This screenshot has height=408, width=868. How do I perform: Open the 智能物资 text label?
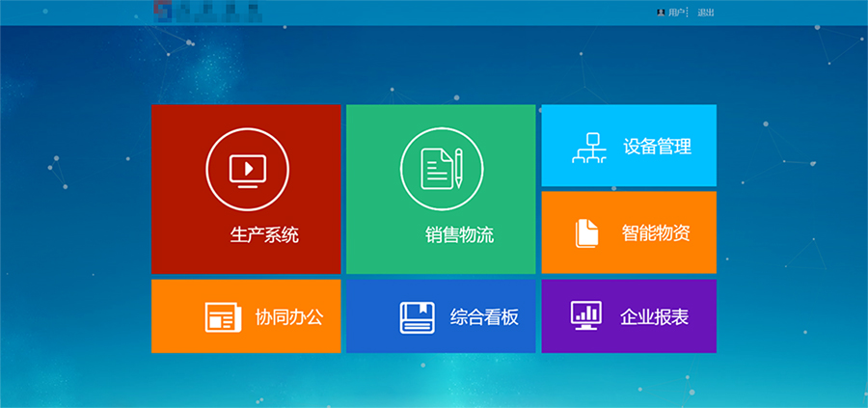(656, 233)
